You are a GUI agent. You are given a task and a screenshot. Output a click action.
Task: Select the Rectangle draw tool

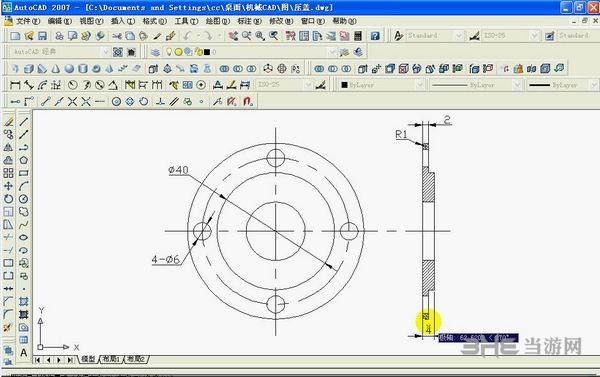click(24, 173)
